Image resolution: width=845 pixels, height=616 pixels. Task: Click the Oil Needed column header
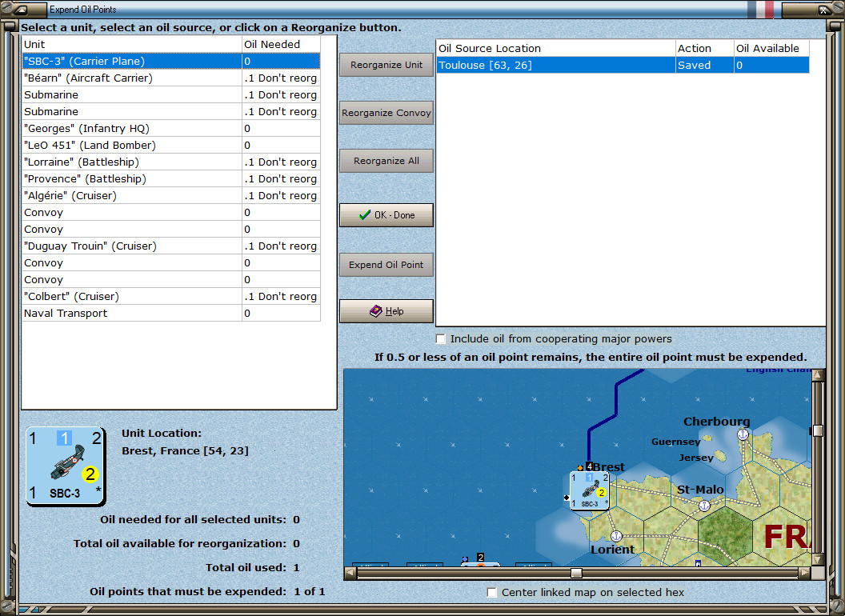pos(281,45)
